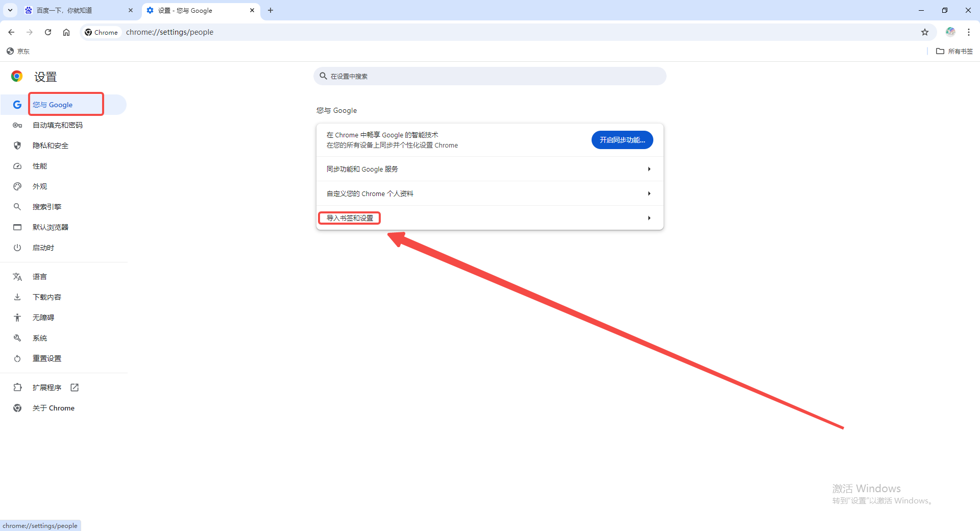The image size is (980, 531).
Task: Open 同步功能和 Google 服务 row
Action: pyautogui.click(x=490, y=169)
